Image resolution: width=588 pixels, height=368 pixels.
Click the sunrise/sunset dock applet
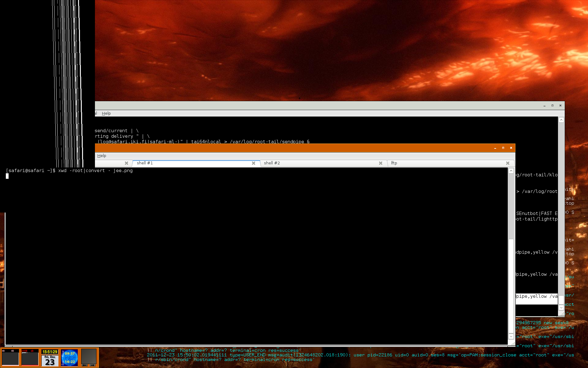(70, 358)
